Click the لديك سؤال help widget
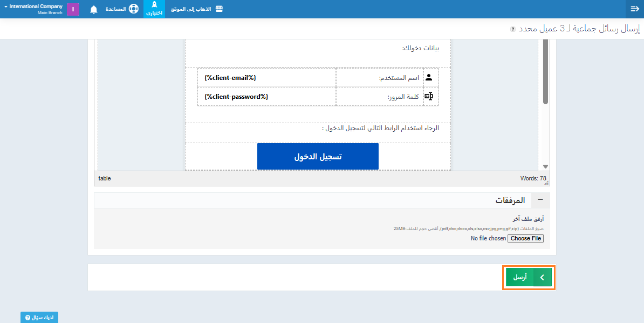 pos(39,318)
